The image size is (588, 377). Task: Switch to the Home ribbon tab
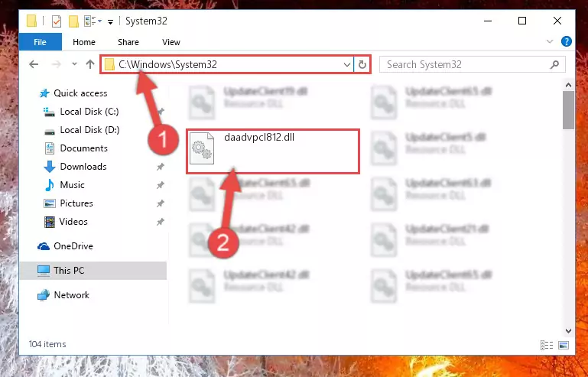84,42
